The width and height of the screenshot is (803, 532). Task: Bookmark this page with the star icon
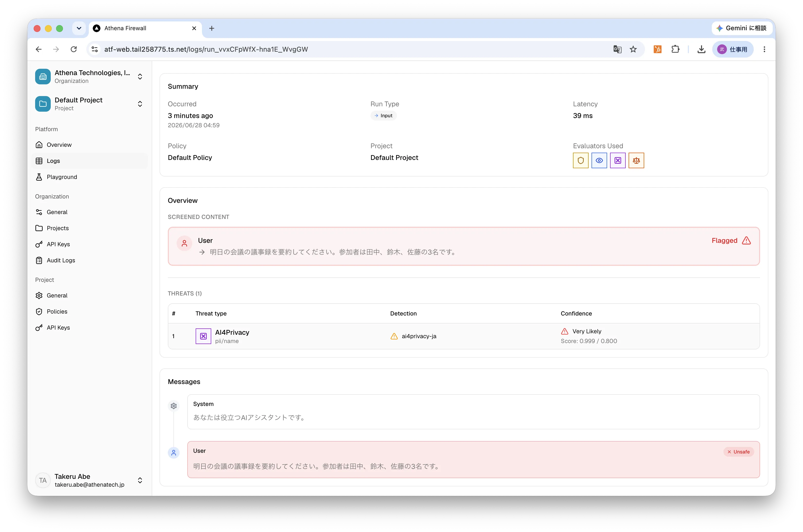(633, 49)
